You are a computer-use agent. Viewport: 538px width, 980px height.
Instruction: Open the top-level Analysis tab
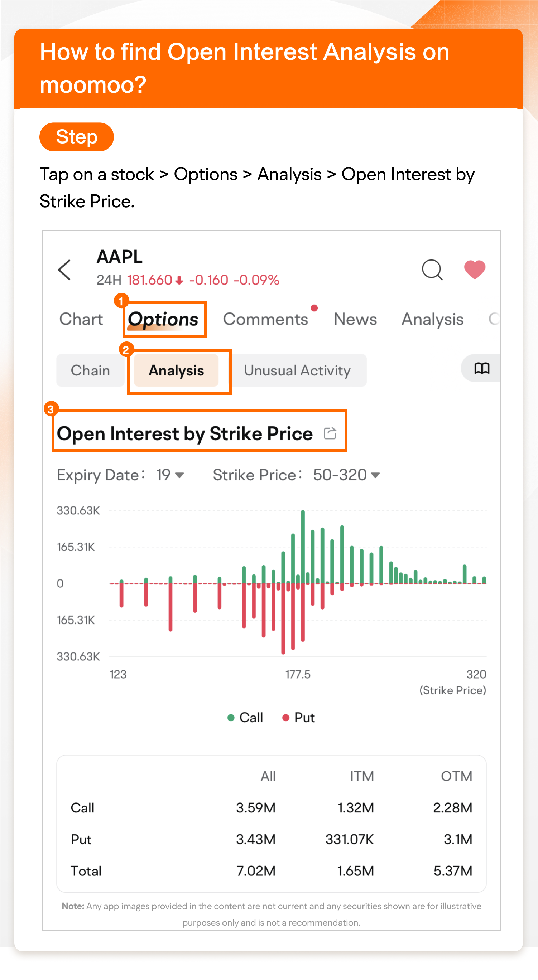433,319
